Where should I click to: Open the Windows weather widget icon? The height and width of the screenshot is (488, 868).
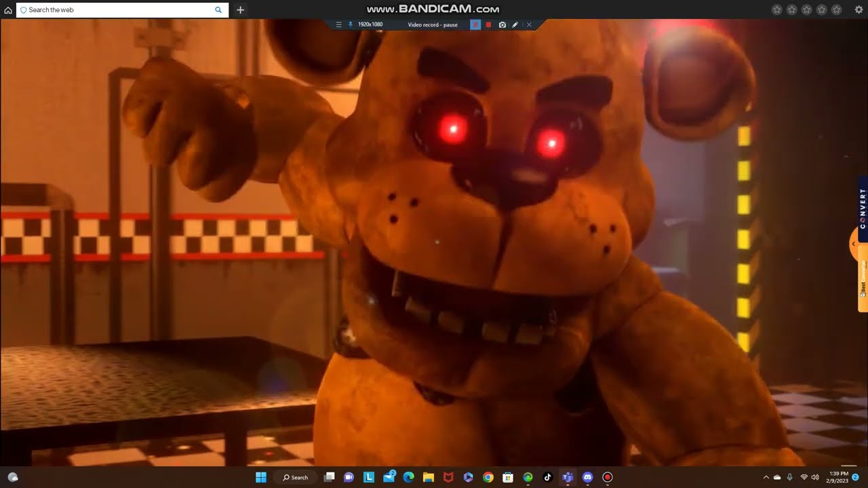click(x=12, y=477)
